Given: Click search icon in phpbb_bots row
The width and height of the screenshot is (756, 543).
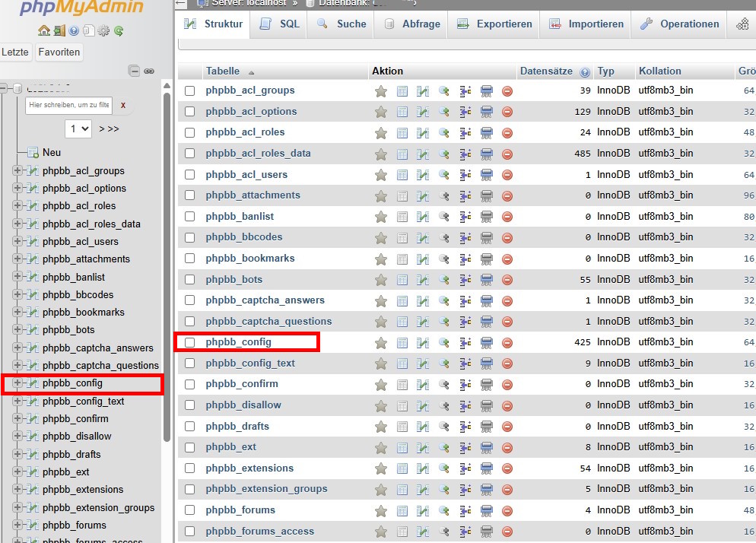Looking at the screenshot, I should click(444, 280).
